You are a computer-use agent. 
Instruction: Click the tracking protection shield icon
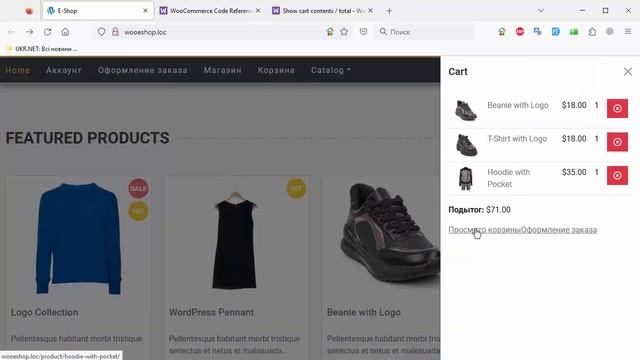click(x=101, y=32)
